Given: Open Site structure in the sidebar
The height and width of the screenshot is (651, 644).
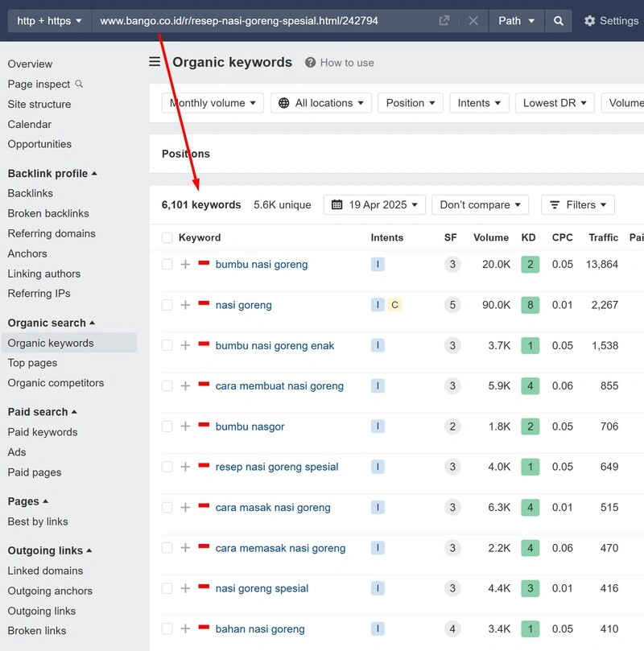Looking at the screenshot, I should (39, 105).
